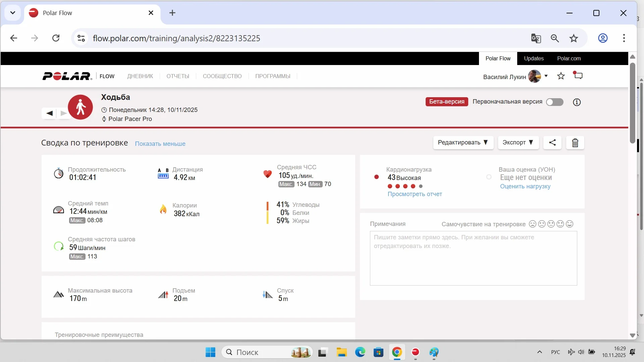
Task: Select the happiest feeling smiley face
Action: pyautogui.click(x=570, y=224)
